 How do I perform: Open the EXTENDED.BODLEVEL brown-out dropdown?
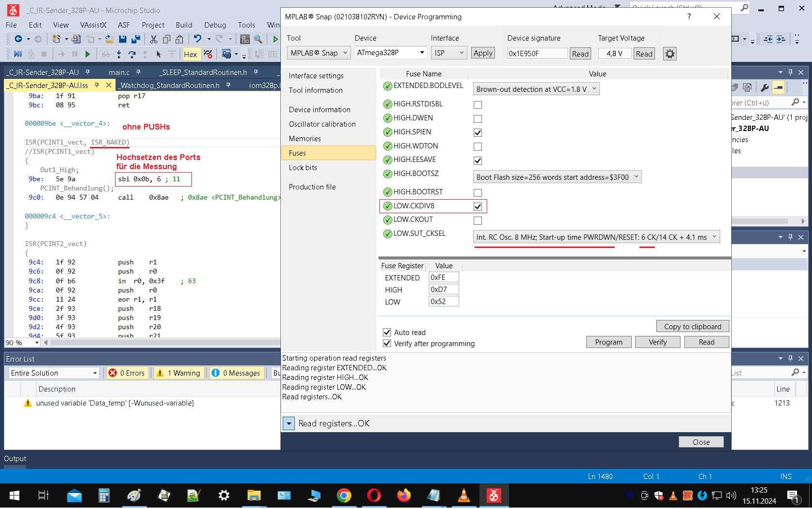[536, 89]
